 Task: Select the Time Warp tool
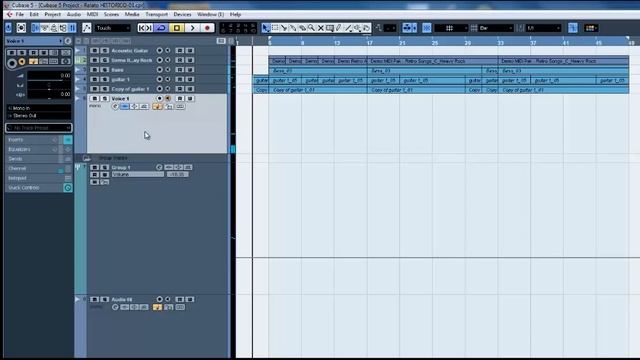click(x=330, y=28)
